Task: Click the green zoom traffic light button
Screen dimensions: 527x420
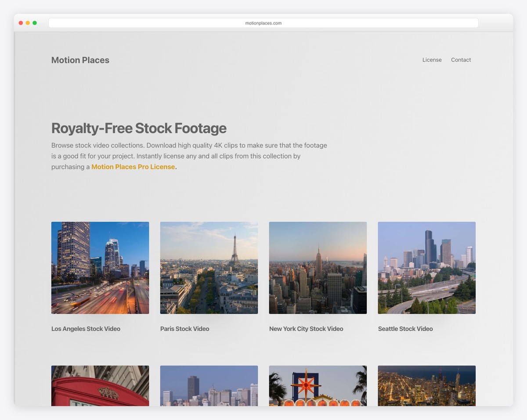Action: 35,22
